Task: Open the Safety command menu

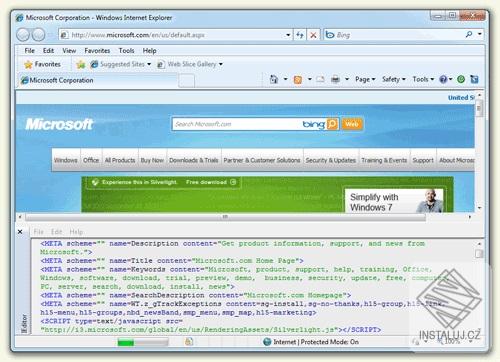Action: [x=394, y=79]
